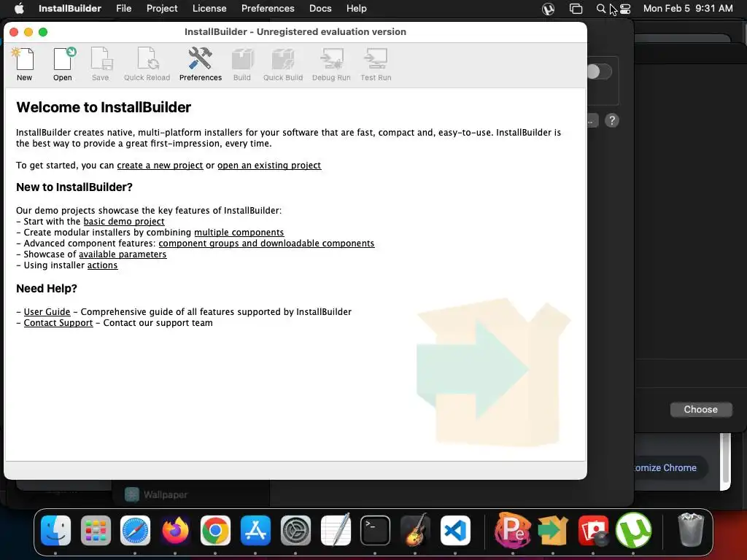The width and height of the screenshot is (747, 560).
Task: Click the New project toolbar icon
Action: (x=24, y=64)
